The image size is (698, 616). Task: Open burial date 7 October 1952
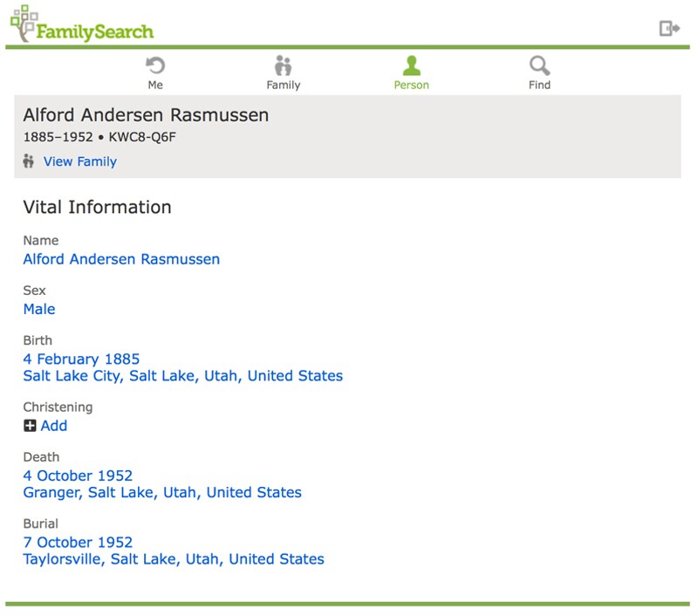click(x=78, y=542)
